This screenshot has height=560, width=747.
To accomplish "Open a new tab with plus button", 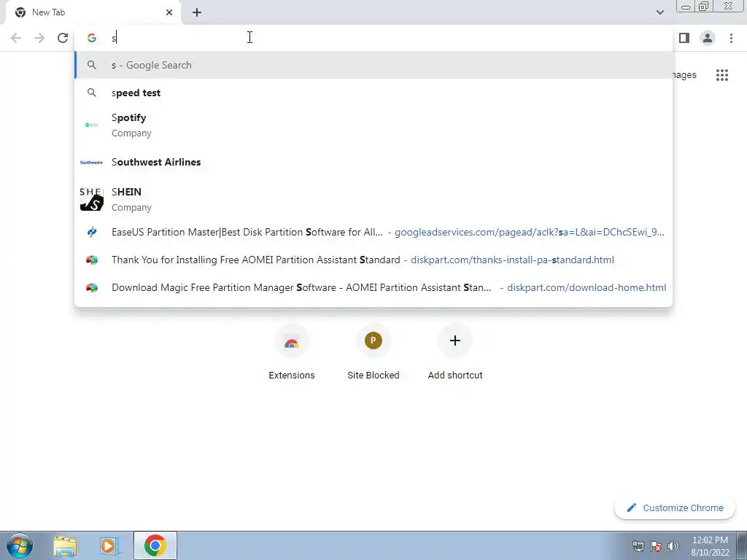I will click(197, 12).
